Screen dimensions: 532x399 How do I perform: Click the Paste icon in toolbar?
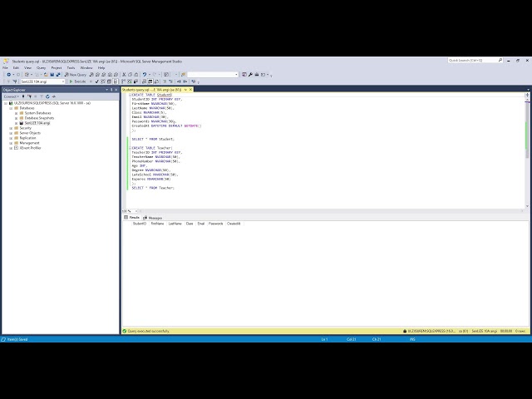pos(136,75)
